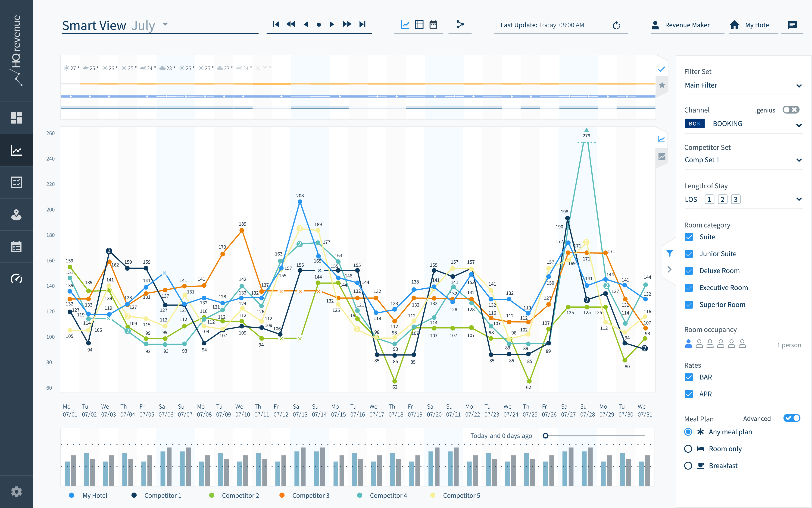Image resolution: width=812 pixels, height=508 pixels.
Task: Open settings gear in sidebar
Action: coord(16,492)
